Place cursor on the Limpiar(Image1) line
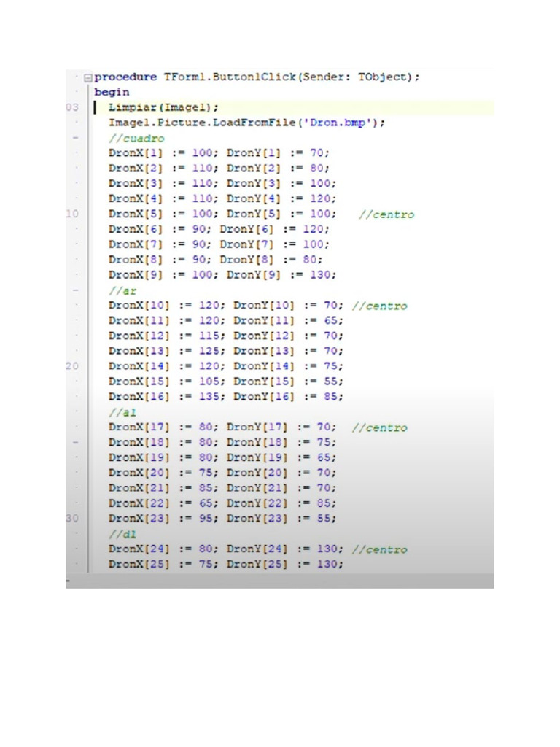Viewport: 560px width, 747px height. (164, 108)
